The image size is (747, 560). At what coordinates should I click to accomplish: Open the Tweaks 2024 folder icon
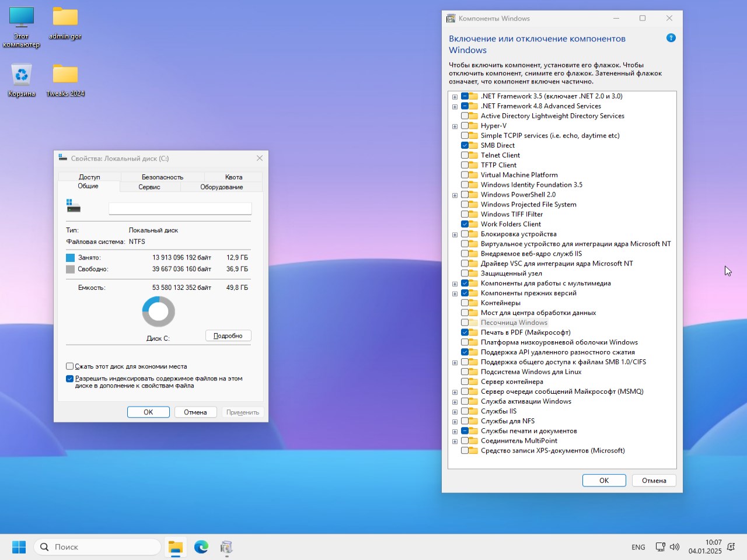(x=65, y=76)
